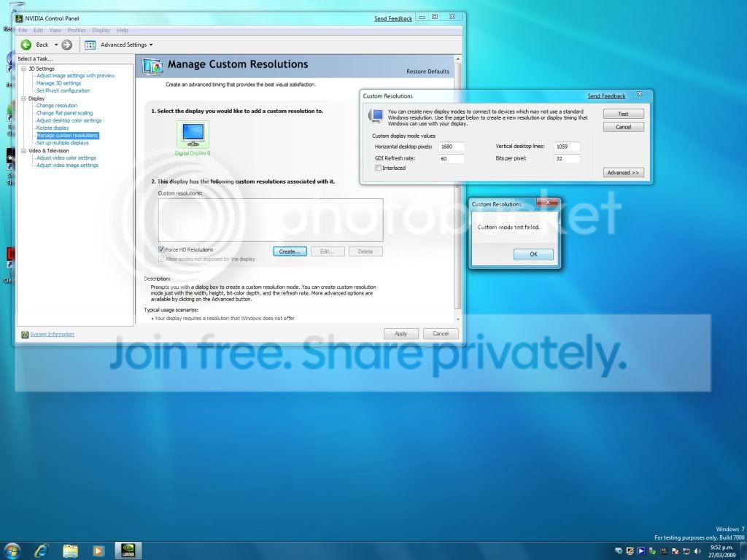Screen dimensions: 747x560
Task: Collapse the Video & Television node
Action: (x=23, y=150)
